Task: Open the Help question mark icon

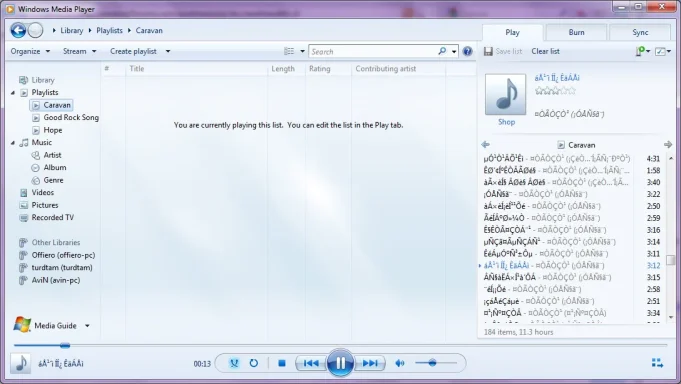Action: (x=467, y=51)
